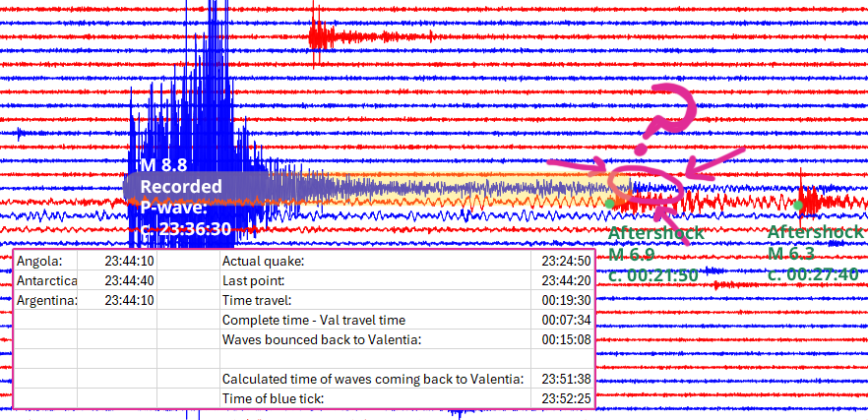Select the Aftershock M 6.3 text label
The width and height of the screenshot is (868, 420).
click(815, 254)
